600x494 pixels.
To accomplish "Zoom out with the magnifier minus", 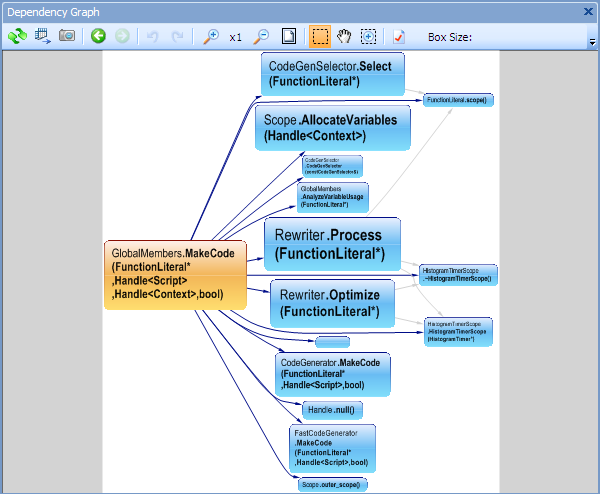I will tap(261, 36).
